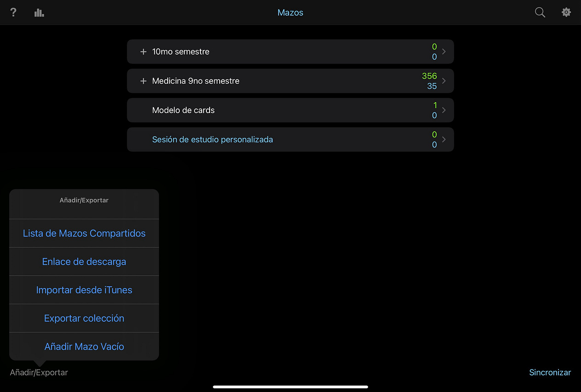Expand Medicina 9no semestre subdecks
This screenshot has height=392, width=581.
[143, 80]
